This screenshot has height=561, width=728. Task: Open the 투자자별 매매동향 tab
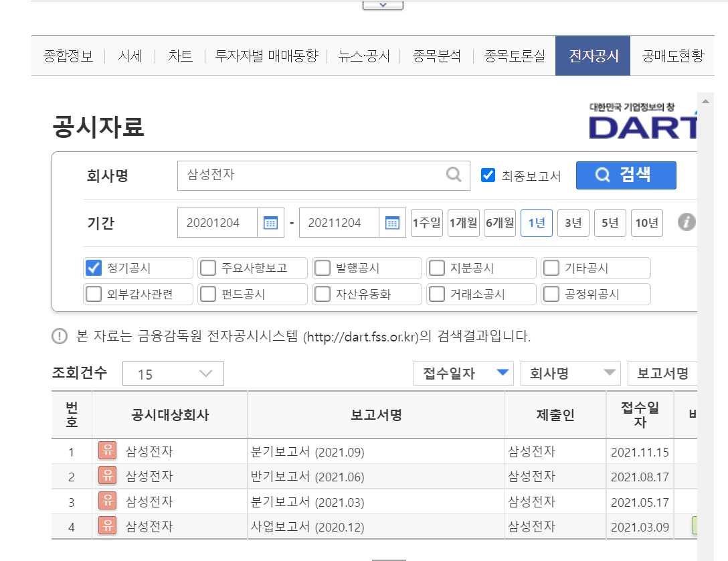click(x=266, y=56)
